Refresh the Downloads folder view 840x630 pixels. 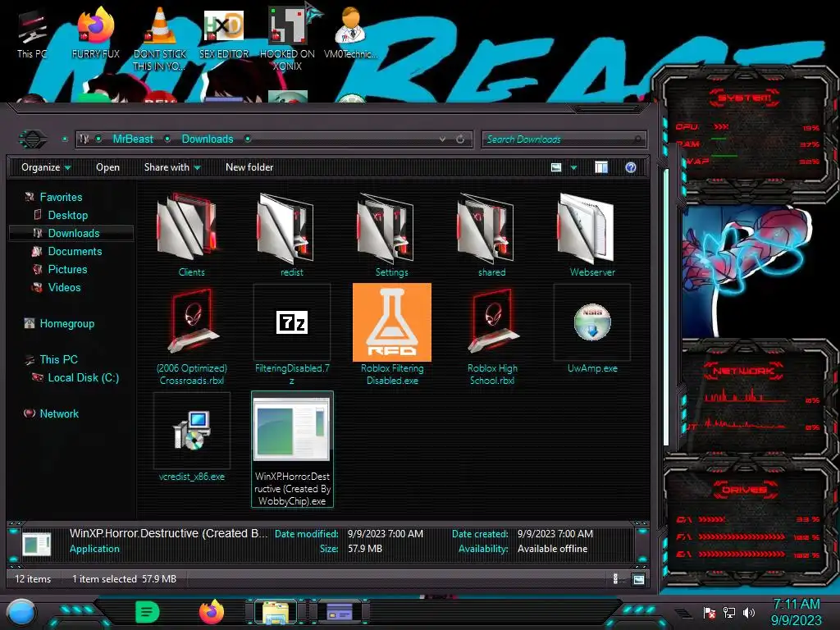point(460,139)
